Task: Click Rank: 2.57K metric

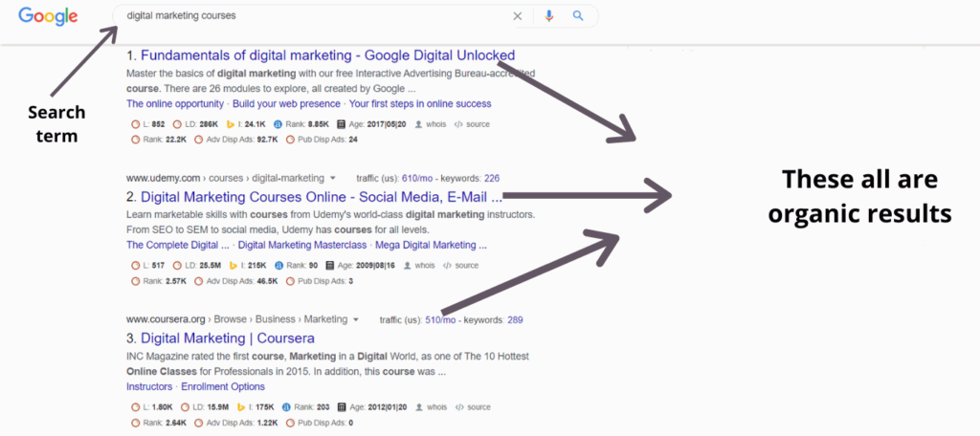Action: point(159,281)
